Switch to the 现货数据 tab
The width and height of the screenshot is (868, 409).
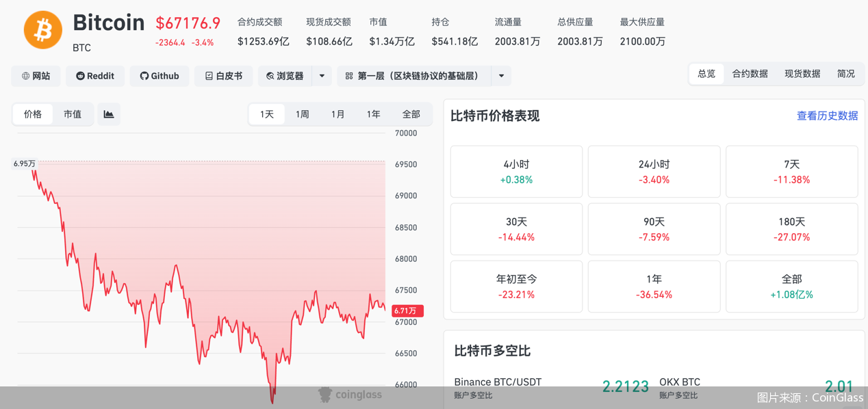tap(802, 73)
